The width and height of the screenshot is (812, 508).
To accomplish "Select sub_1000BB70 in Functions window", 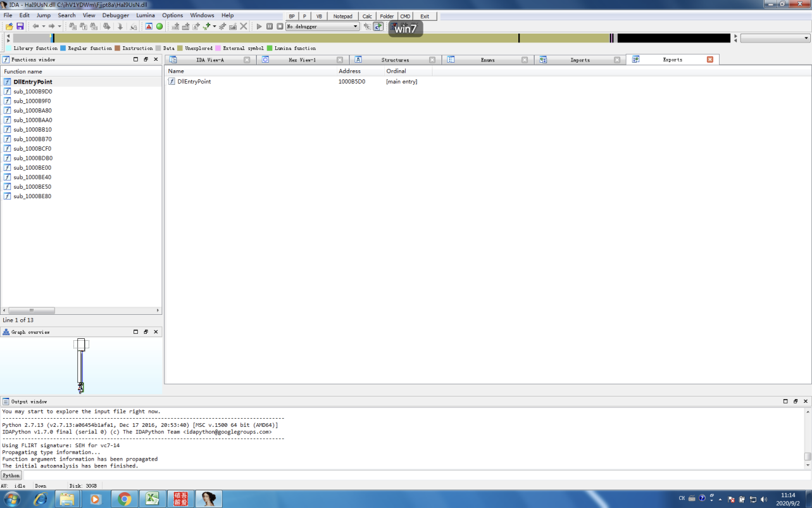I will click(x=32, y=139).
